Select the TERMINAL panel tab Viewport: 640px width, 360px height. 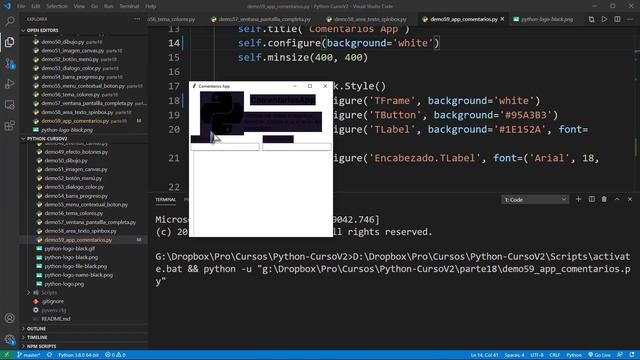pos(165,200)
